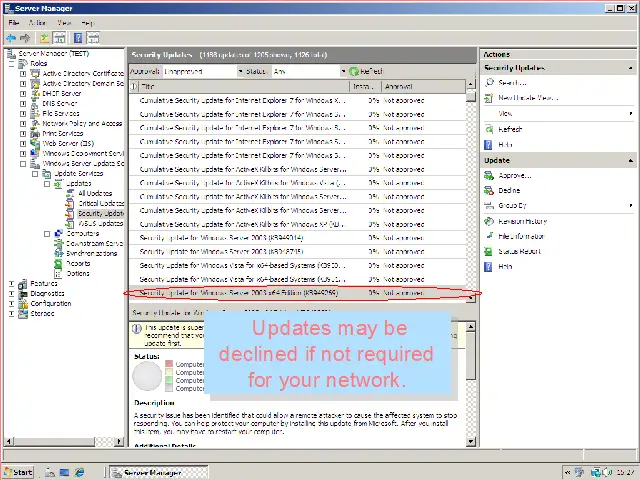
Task: Click the Decline icon in Update actions
Action: point(489,190)
